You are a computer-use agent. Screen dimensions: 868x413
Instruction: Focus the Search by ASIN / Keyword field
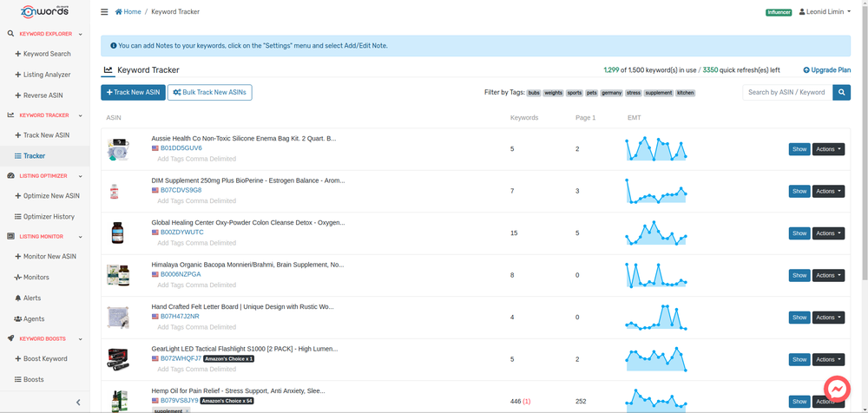pyautogui.click(x=788, y=93)
